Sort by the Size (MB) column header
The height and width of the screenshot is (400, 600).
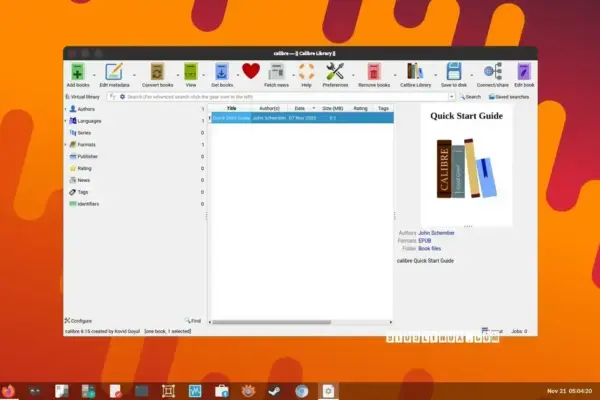coord(333,108)
